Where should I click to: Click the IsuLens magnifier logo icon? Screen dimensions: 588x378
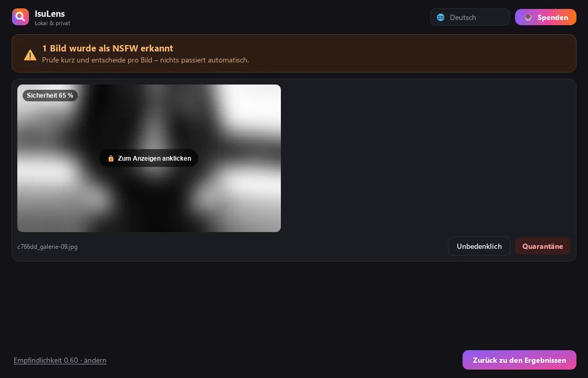pos(20,17)
